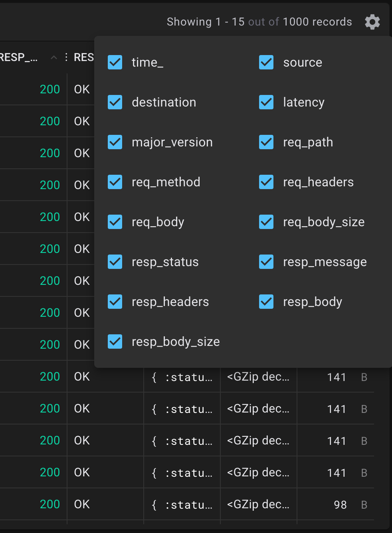Uncheck req_path from the column list
The image size is (392, 533).
[x=266, y=142]
